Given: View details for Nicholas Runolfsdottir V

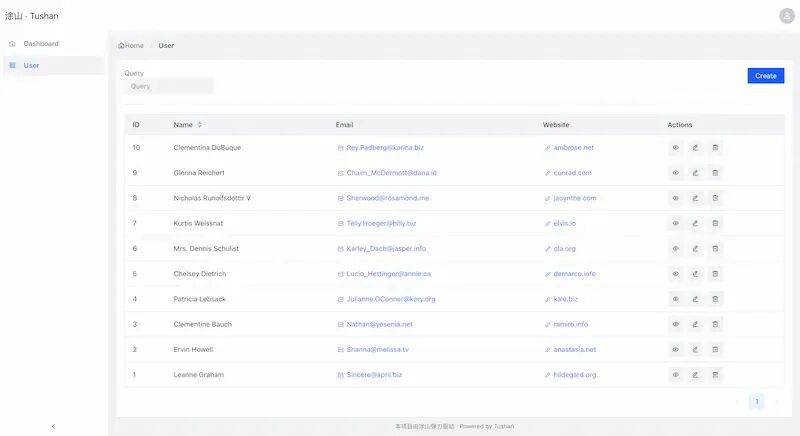Looking at the screenshot, I should (x=676, y=198).
